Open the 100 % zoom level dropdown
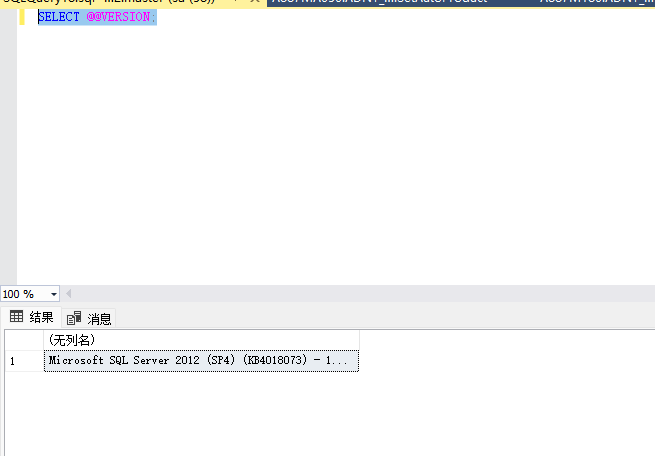The width and height of the screenshot is (655, 456). point(54,294)
